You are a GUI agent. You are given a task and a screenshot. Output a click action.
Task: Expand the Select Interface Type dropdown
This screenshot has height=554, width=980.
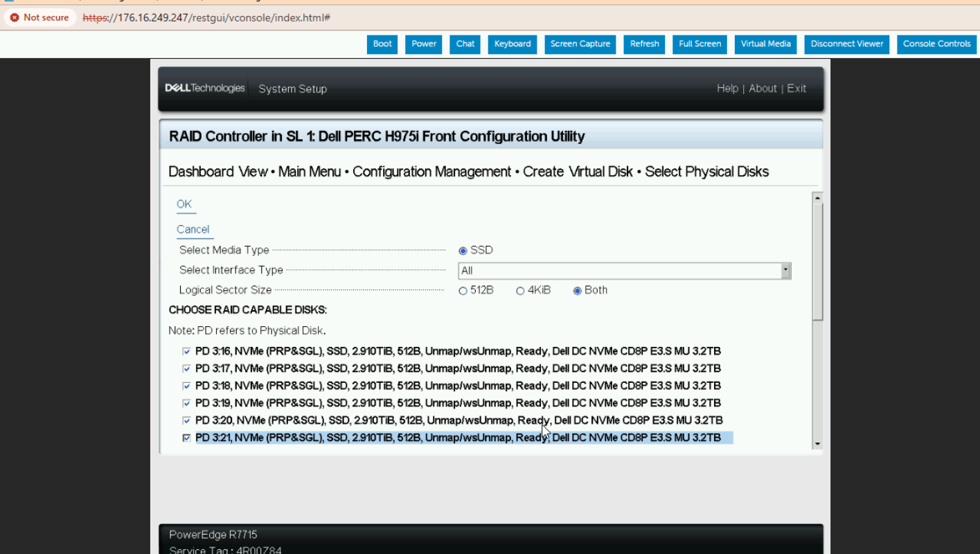tap(785, 271)
